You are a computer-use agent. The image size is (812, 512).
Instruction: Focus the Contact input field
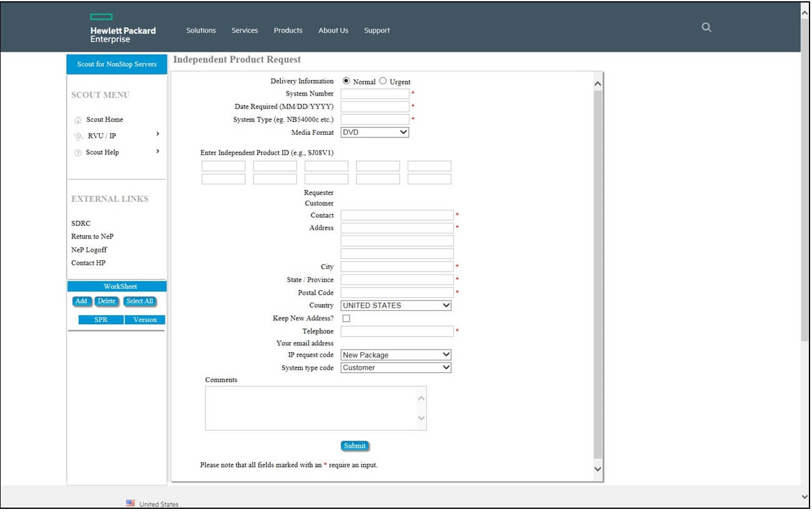[397, 215]
